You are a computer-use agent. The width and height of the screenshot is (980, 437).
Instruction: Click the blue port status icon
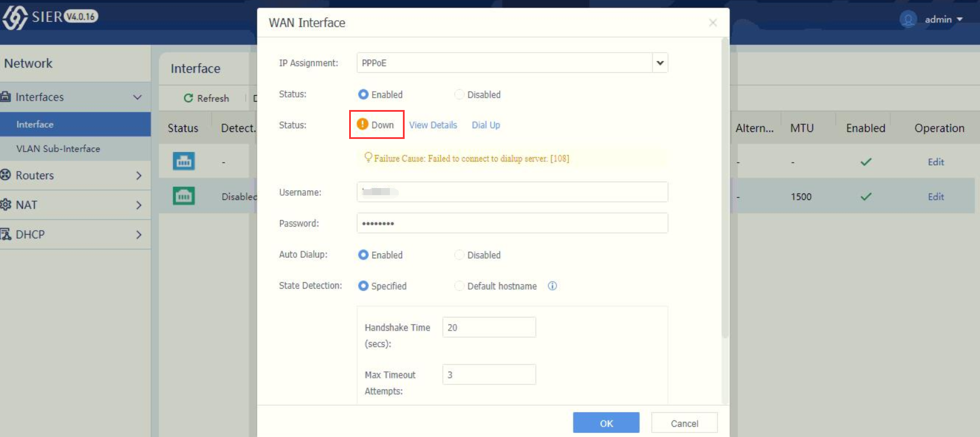pos(184,161)
